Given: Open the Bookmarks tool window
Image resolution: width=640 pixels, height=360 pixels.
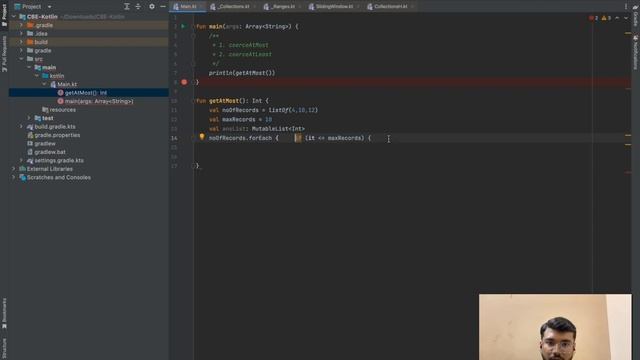Looking at the screenshot, I should click(4, 313).
